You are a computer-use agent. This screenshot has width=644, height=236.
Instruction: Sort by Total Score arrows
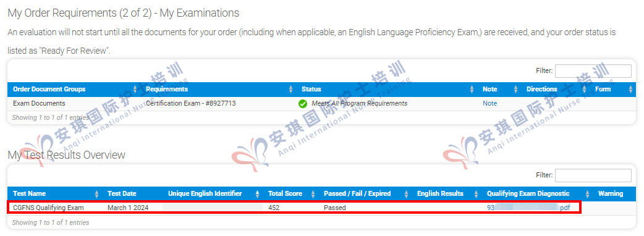pos(313,194)
